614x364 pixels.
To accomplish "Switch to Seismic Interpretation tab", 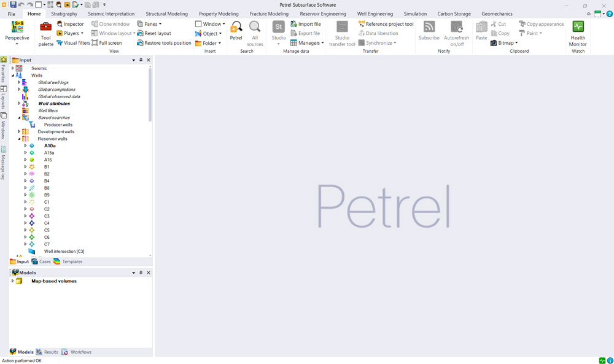I will 111,14.
